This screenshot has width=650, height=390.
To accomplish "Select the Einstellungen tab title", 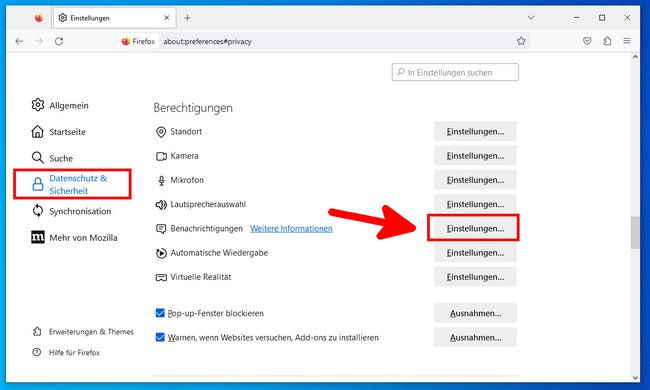I will click(x=90, y=18).
